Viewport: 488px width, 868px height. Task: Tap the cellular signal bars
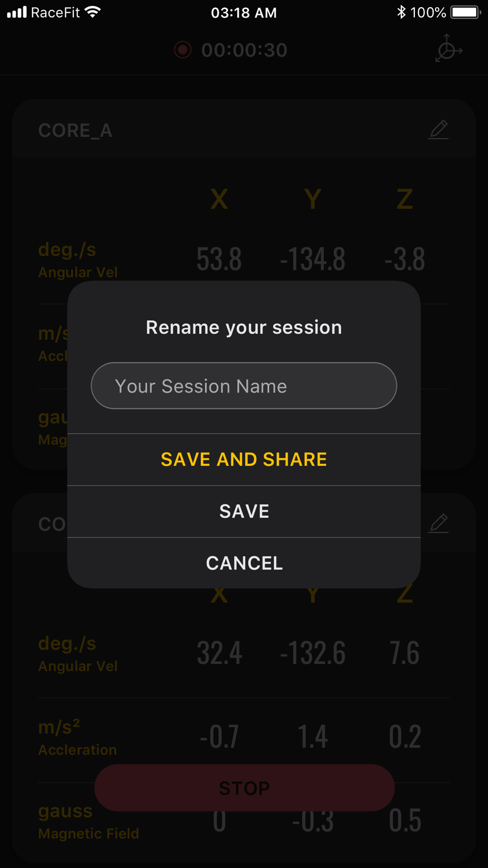pos(17,12)
